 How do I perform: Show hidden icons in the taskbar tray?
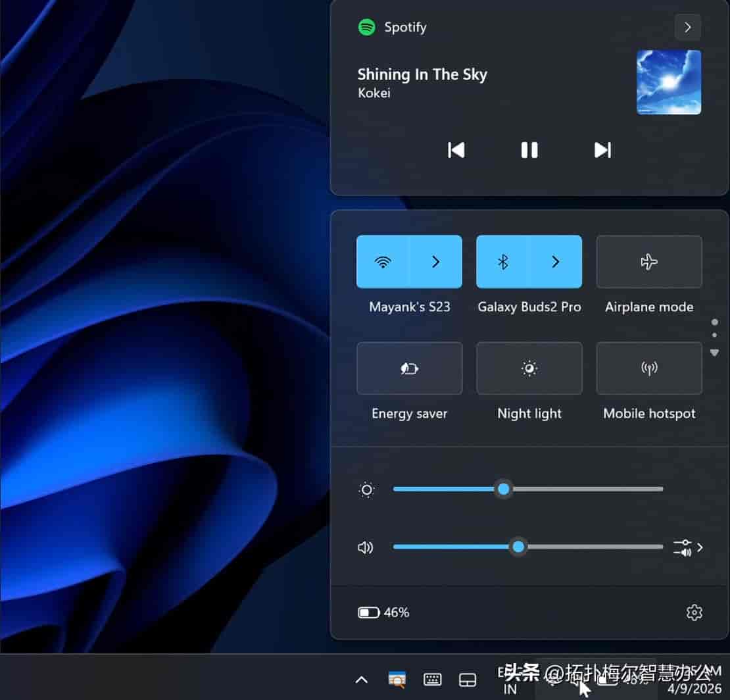pos(361,680)
